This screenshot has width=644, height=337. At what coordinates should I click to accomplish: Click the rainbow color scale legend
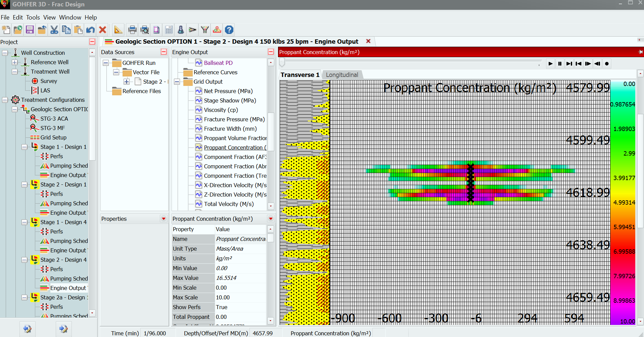point(623,203)
